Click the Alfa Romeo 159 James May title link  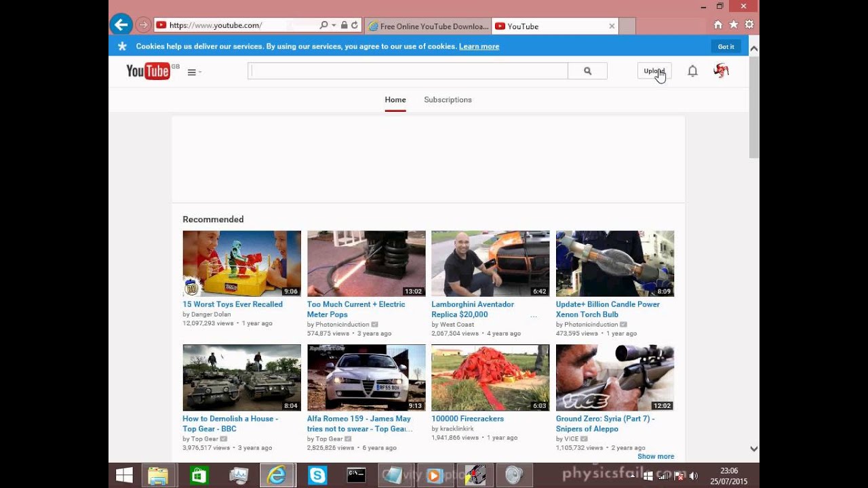point(359,424)
